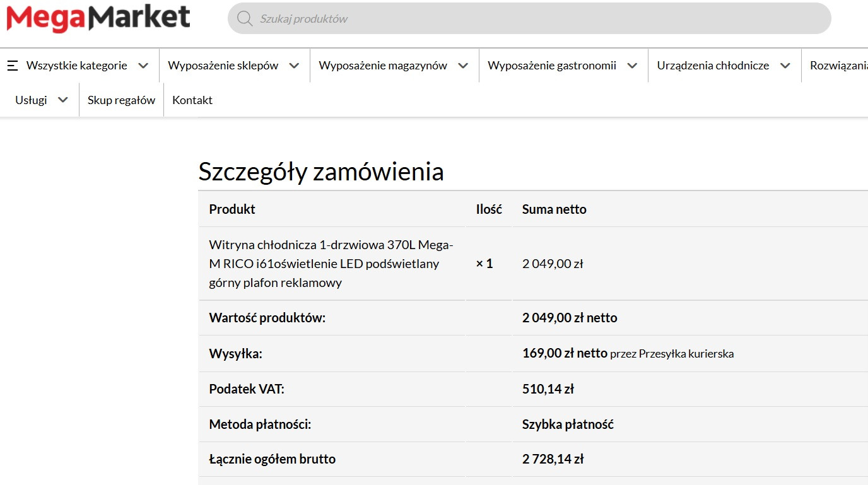Click the Produkt column header

pos(232,209)
